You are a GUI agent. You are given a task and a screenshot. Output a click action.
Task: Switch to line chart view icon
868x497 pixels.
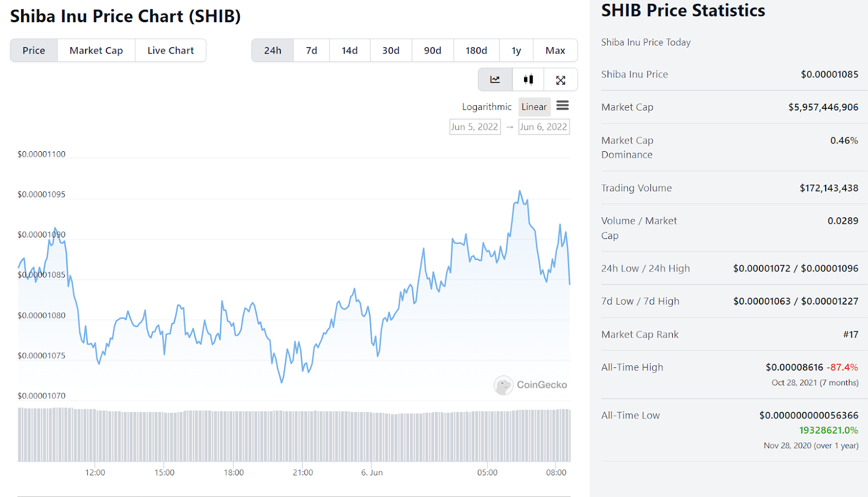[495, 80]
